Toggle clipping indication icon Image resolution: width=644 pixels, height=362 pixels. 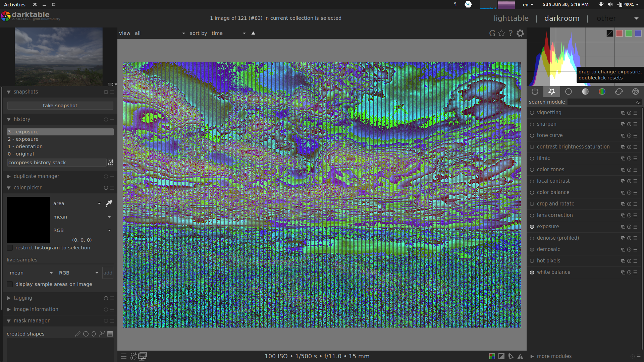[x=501, y=356]
